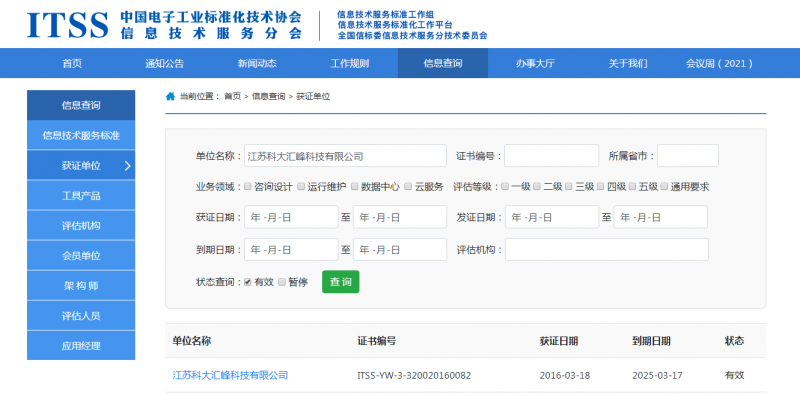Uncheck the 有效 status checkbox
Viewport: 800px width, 396px height.
(x=247, y=282)
